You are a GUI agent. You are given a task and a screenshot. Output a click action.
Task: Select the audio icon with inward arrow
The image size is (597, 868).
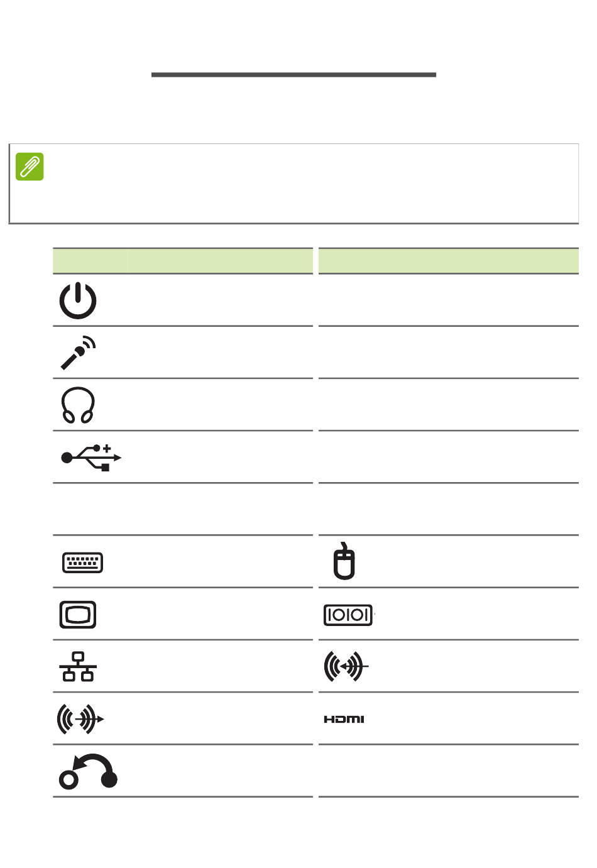coord(346,666)
